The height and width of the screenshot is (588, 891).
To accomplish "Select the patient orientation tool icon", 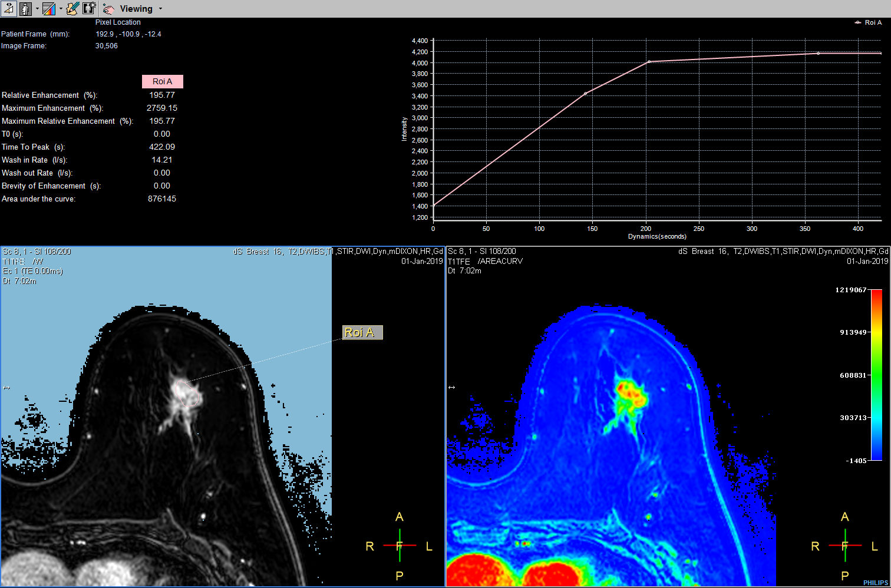I will click(x=26, y=8).
